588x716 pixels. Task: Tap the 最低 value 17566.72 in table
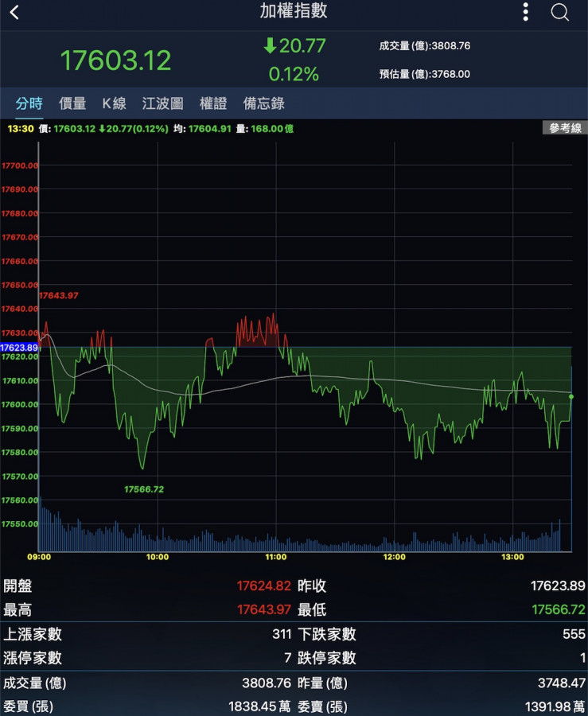(559, 609)
